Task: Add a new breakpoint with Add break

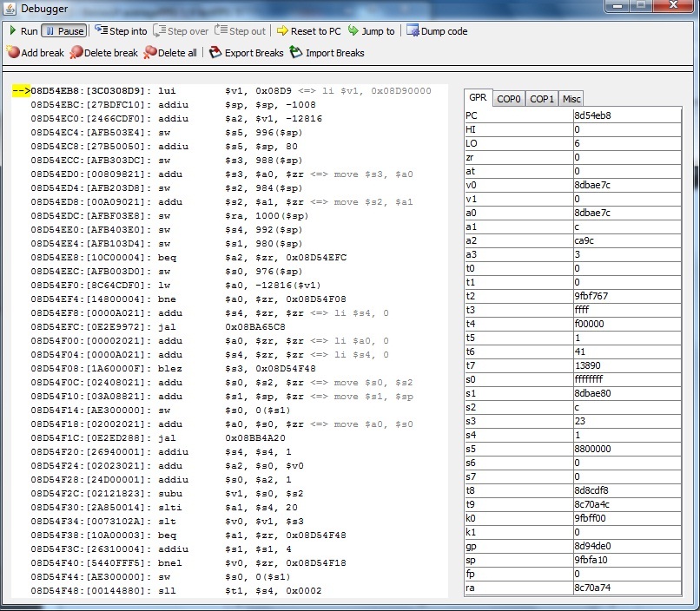Action: pyautogui.click(x=35, y=53)
